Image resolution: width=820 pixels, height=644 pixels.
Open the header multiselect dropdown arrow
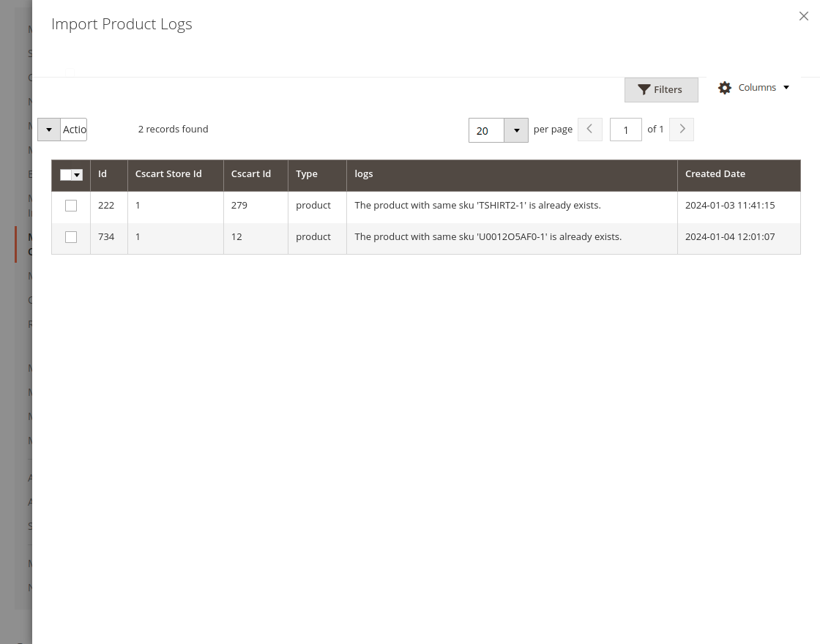coord(78,175)
